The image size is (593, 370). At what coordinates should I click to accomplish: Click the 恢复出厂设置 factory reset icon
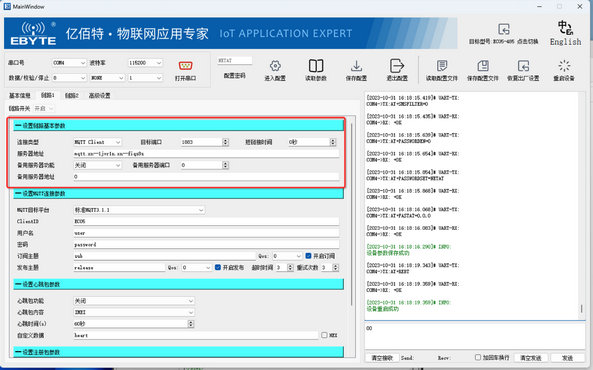tap(523, 66)
